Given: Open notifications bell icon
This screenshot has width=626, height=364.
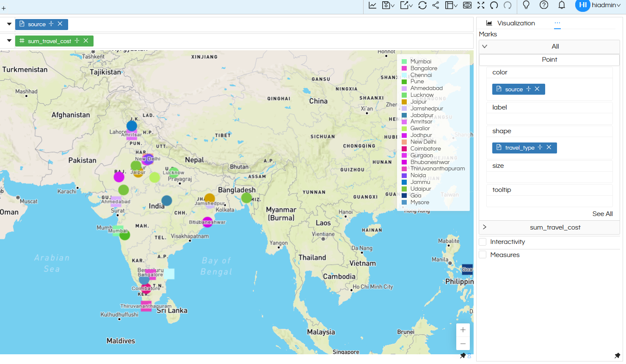Looking at the screenshot, I should [x=562, y=5].
